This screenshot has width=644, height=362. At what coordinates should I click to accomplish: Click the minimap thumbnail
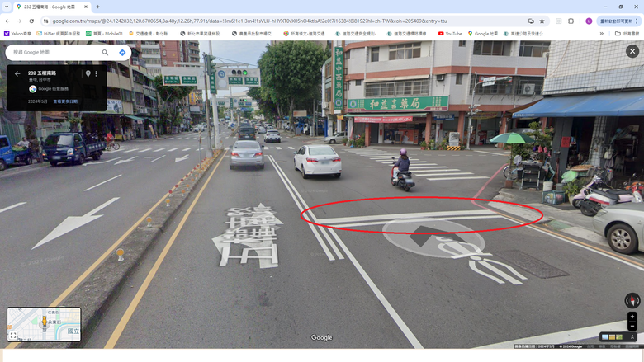pos(44,324)
